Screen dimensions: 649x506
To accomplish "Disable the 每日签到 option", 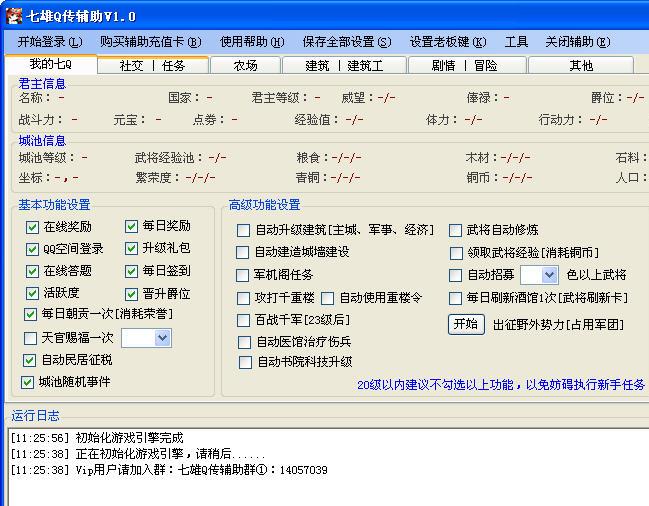I will 132,271.
